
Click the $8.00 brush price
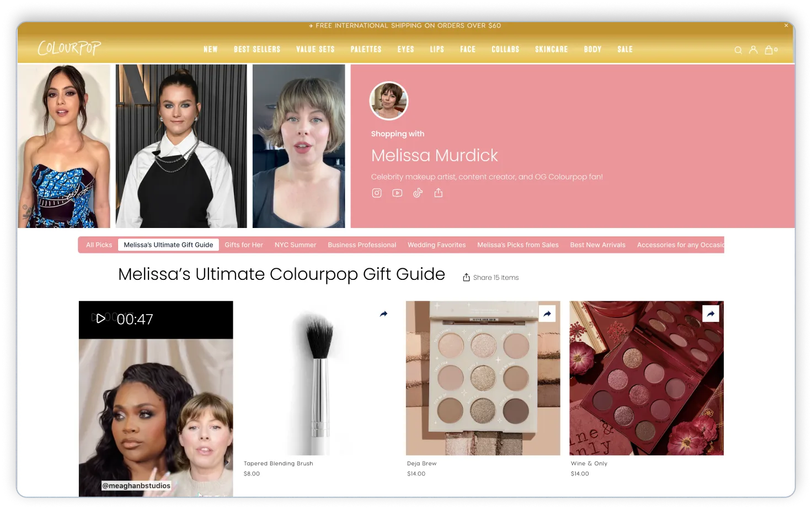[252, 474]
